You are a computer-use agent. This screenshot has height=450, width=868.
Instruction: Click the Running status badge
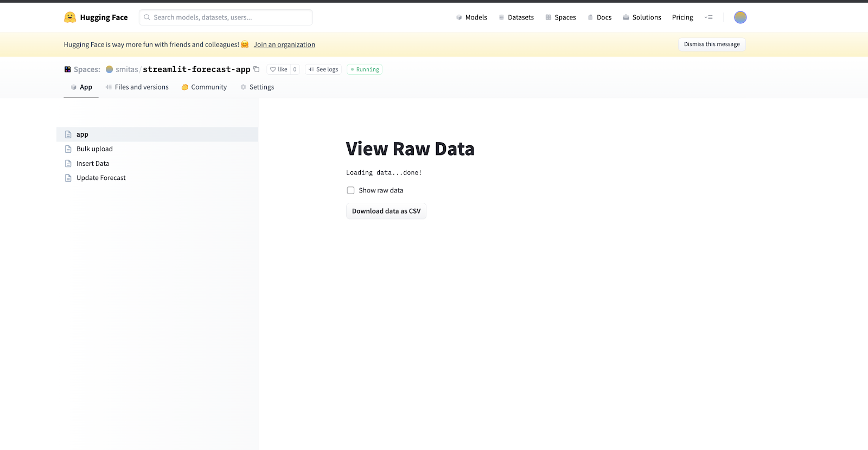tap(365, 69)
